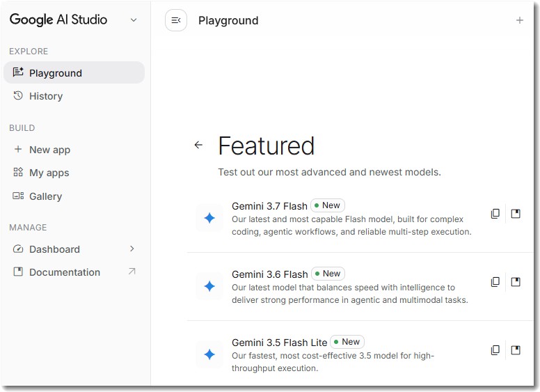The image size is (540, 392).
Task: Click the sparkle icon of Gemini 3.5 Flash Lite
Action: click(209, 354)
